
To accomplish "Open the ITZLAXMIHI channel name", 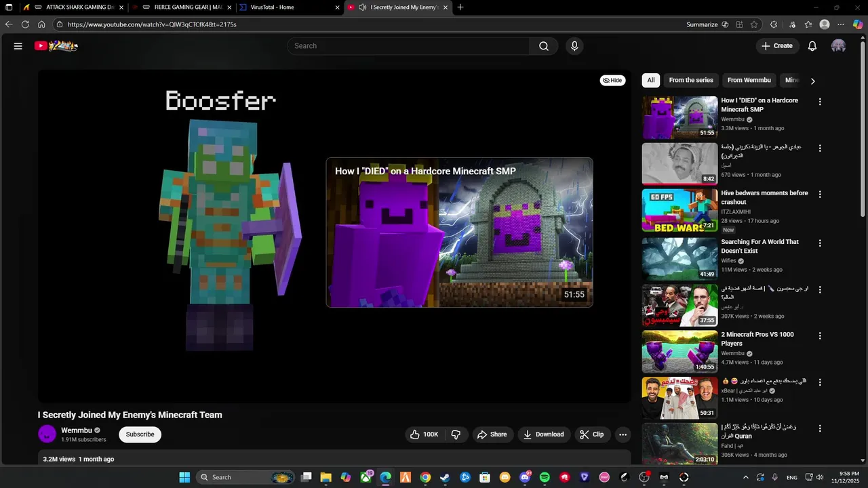I will (736, 211).
